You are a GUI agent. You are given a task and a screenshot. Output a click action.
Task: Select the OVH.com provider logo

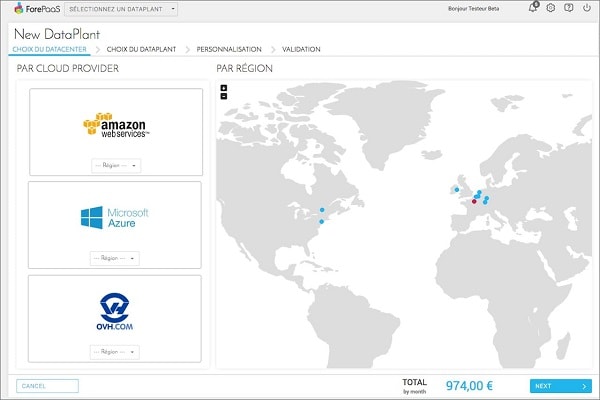click(x=114, y=312)
